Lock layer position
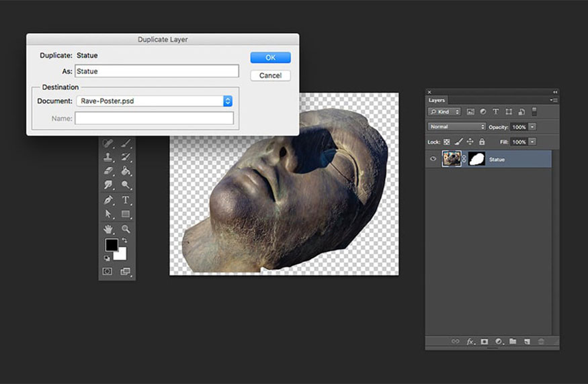Image resolution: width=588 pixels, height=384 pixels. (x=470, y=142)
